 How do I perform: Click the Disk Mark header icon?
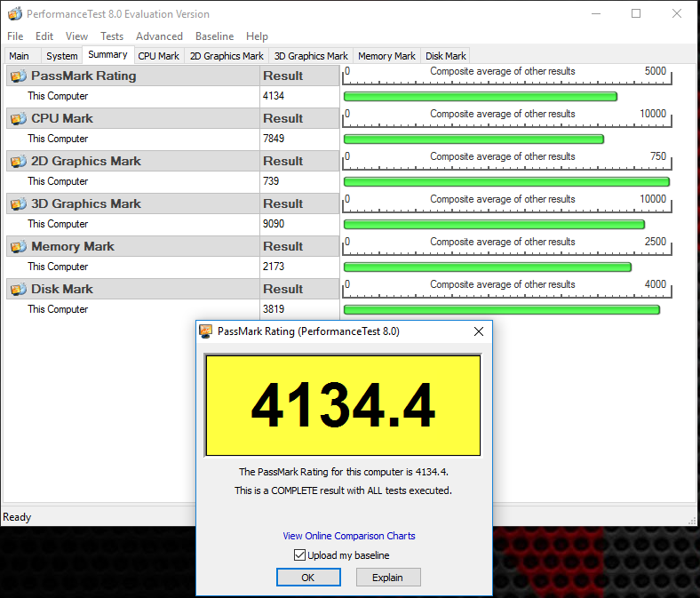[19, 290]
